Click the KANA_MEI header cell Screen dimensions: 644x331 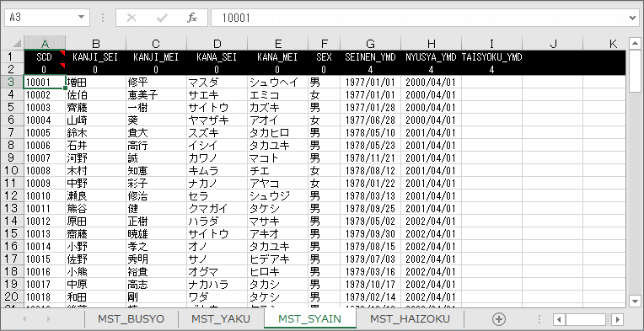(x=277, y=57)
